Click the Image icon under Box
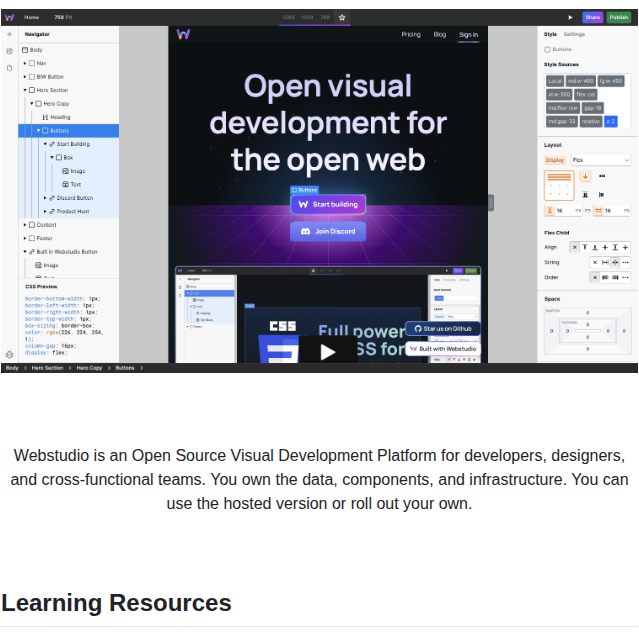Image resolution: width=639 pixels, height=640 pixels. tap(65, 171)
